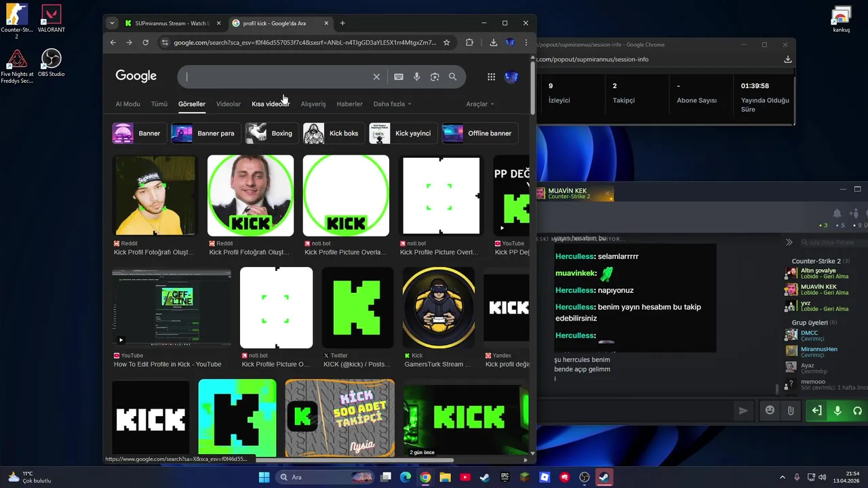Reload the Google search page

tap(145, 42)
